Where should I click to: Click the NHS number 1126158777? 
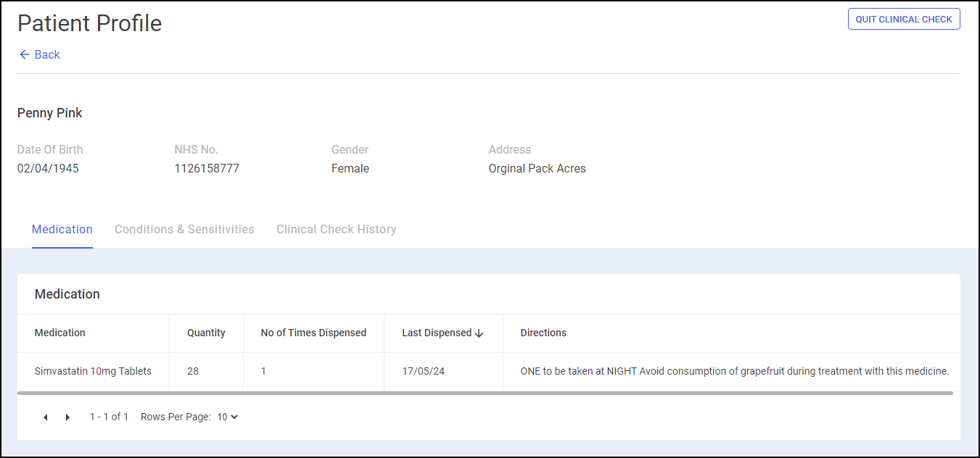click(x=207, y=169)
